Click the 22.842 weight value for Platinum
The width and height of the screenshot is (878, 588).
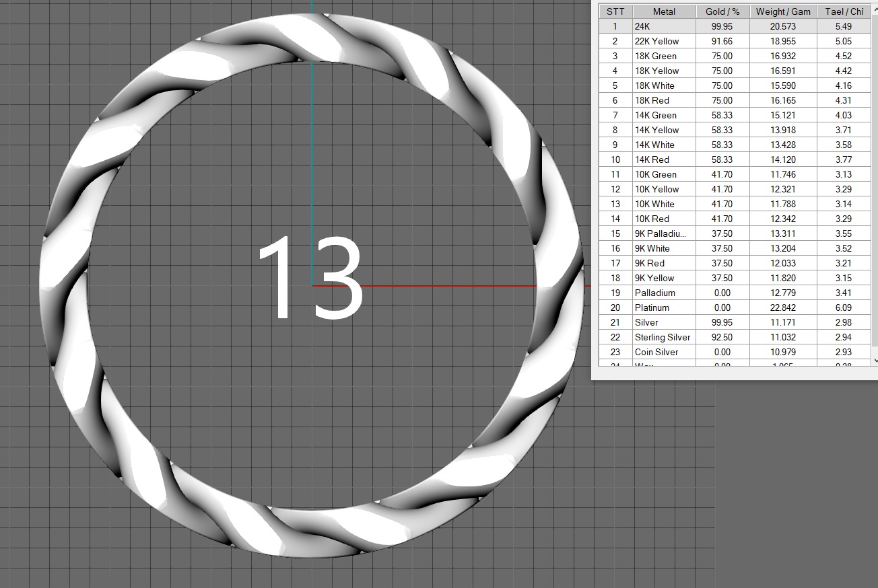[x=783, y=307]
